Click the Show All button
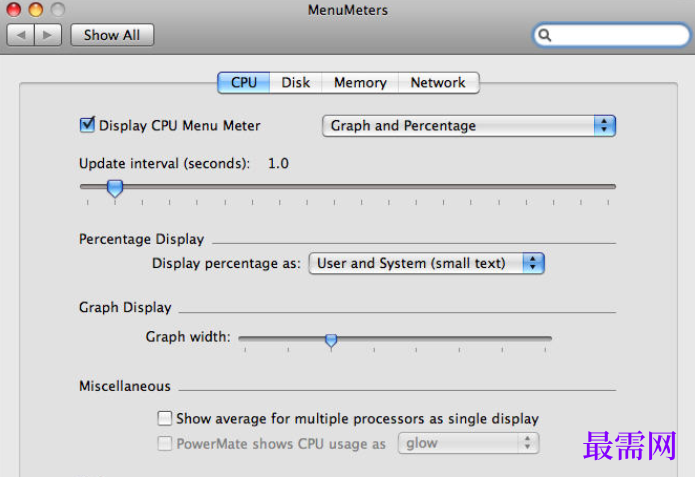 pyautogui.click(x=112, y=35)
